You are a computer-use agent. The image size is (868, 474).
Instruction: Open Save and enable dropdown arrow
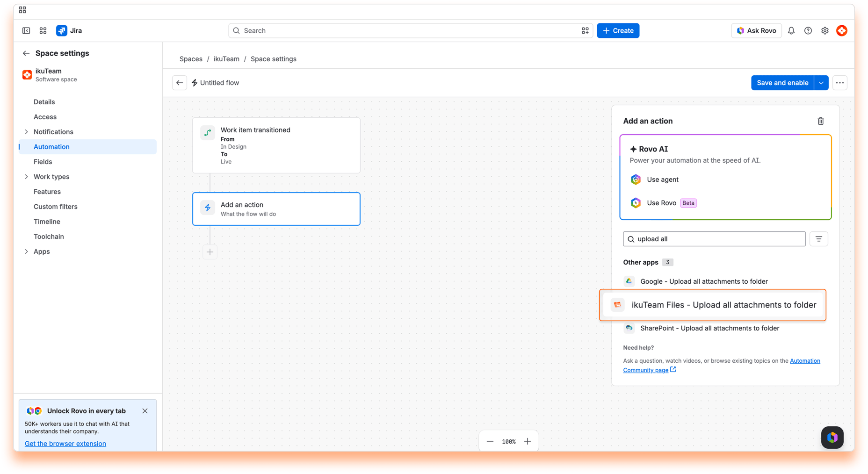821,83
